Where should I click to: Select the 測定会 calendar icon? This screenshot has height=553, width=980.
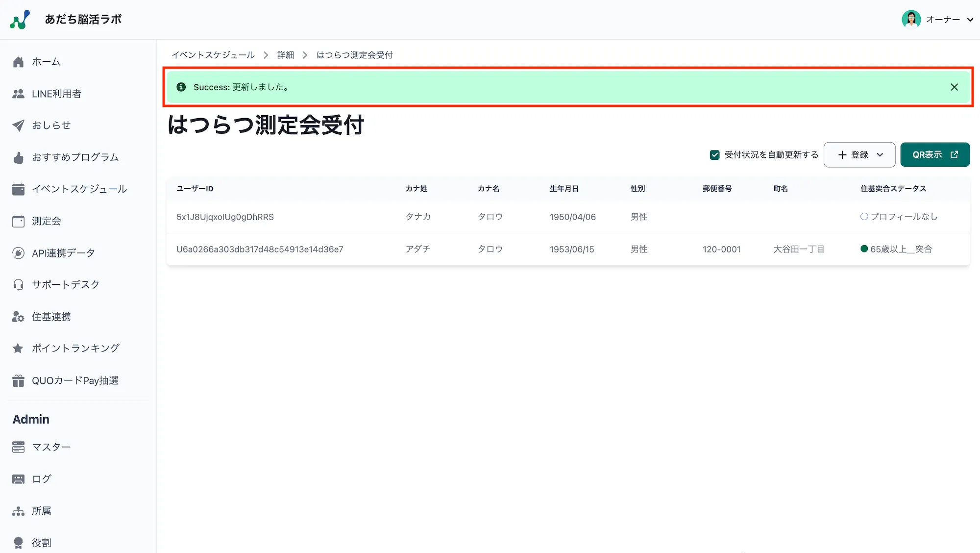click(x=18, y=221)
